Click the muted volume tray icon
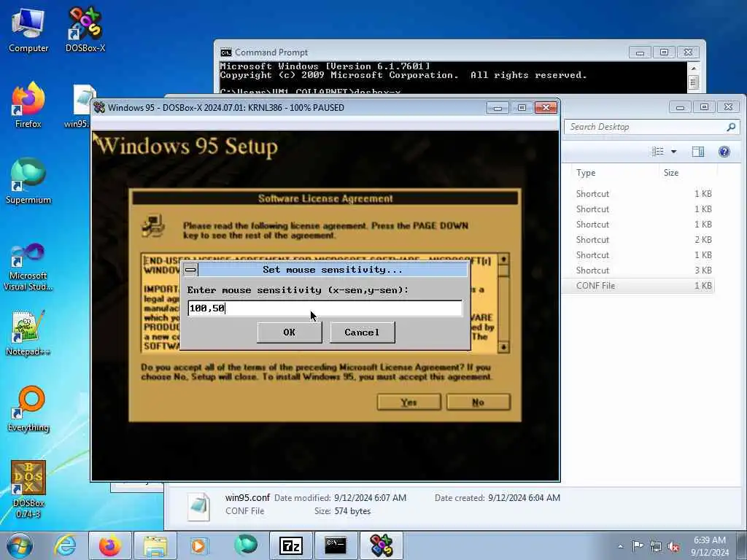Image resolution: width=747 pixels, height=560 pixels. pos(673,546)
